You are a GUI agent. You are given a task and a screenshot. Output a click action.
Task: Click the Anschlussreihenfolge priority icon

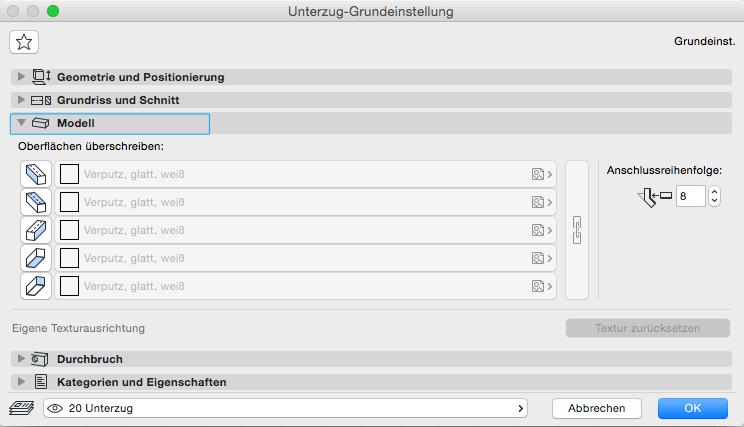pos(654,196)
